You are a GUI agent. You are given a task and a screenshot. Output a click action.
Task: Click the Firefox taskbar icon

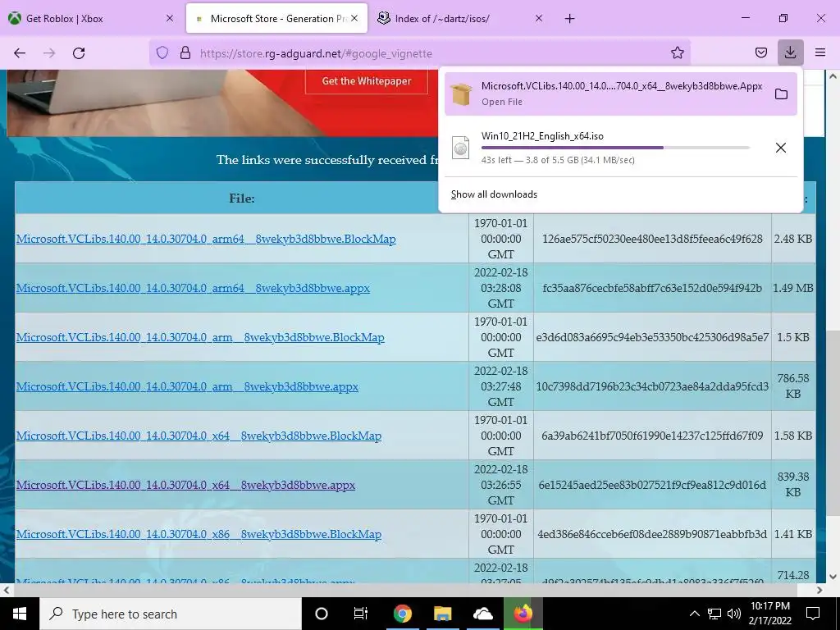523,614
